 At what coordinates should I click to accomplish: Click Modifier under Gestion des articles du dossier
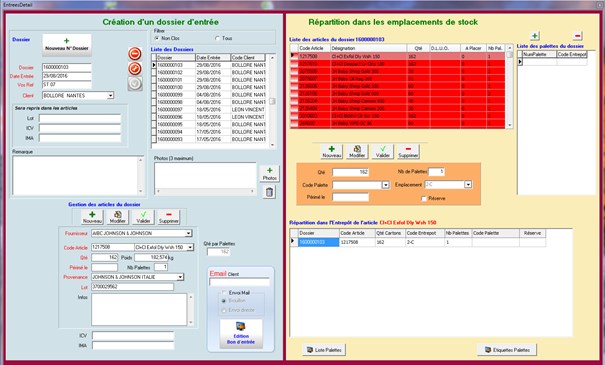click(118, 217)
